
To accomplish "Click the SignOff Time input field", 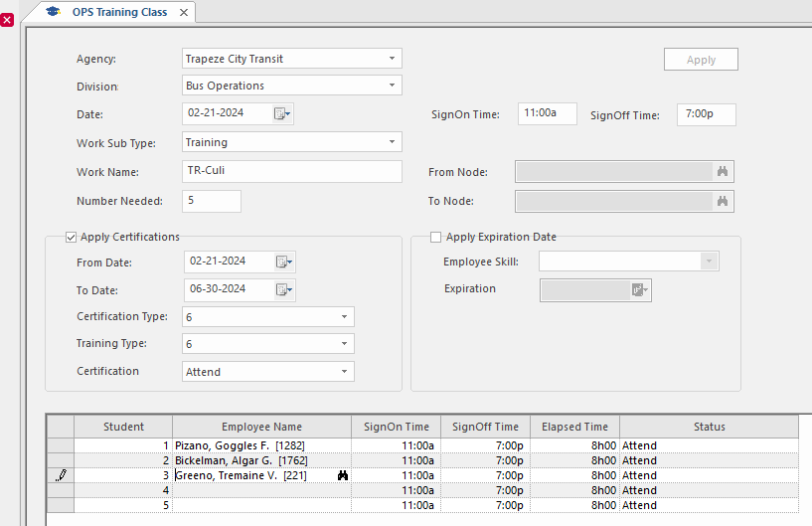I will 707,114.
